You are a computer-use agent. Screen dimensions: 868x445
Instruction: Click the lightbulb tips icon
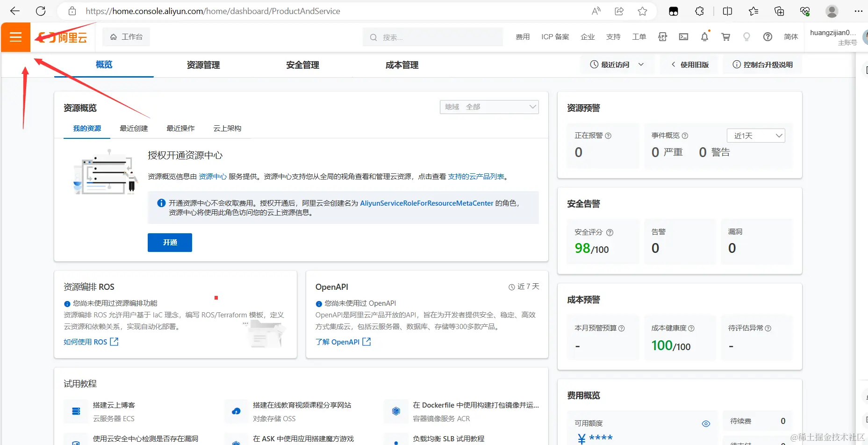[746, 37]
